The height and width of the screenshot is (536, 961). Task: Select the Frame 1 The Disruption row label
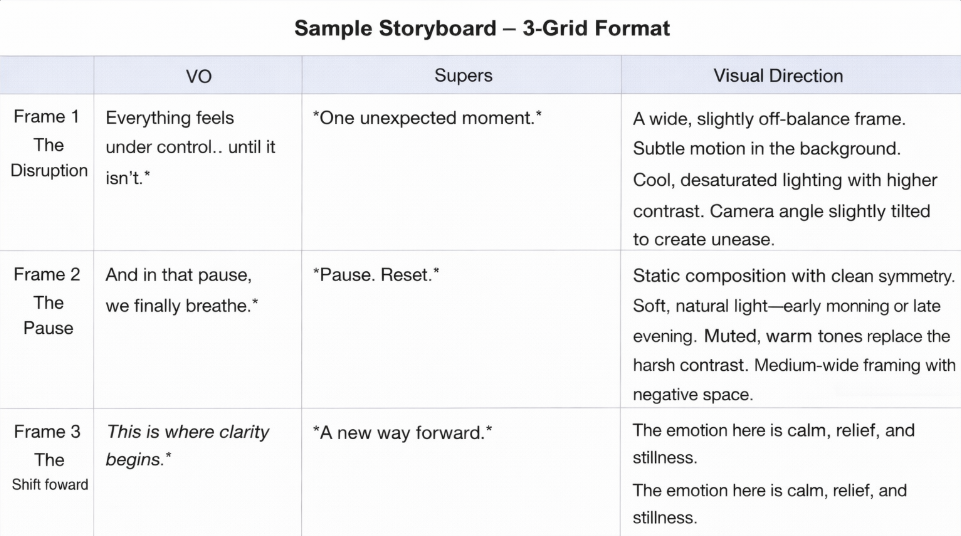48,144
